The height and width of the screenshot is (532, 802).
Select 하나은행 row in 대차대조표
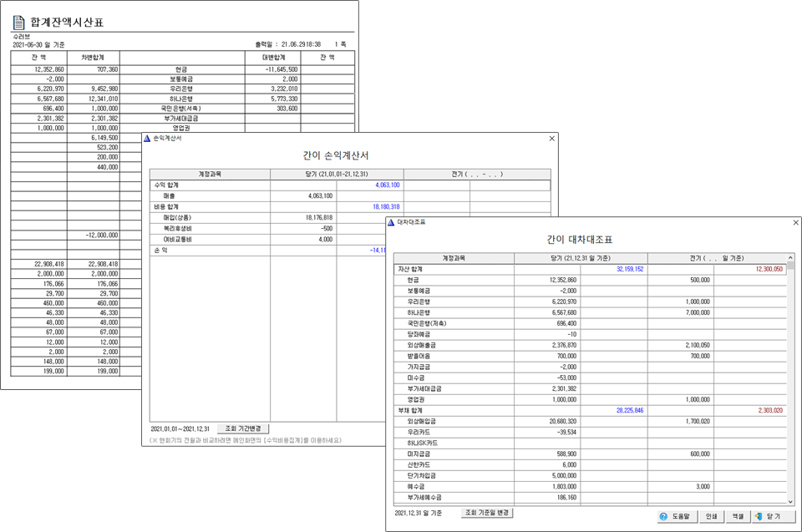591,312
